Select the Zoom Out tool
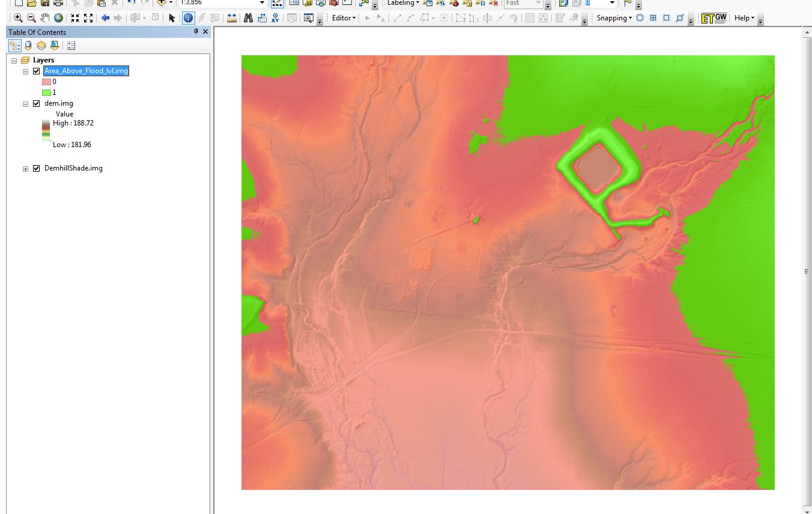The image size is (812, 514). click(x=32, y=18)
